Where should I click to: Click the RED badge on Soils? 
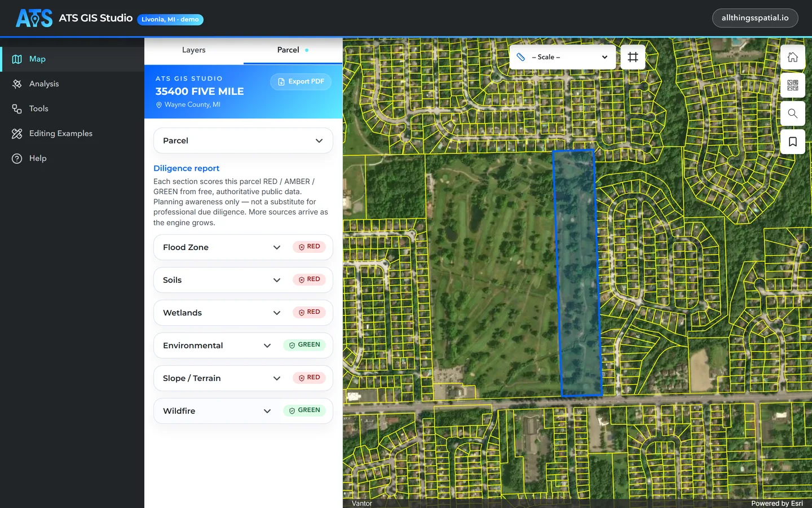click(309, 279)
